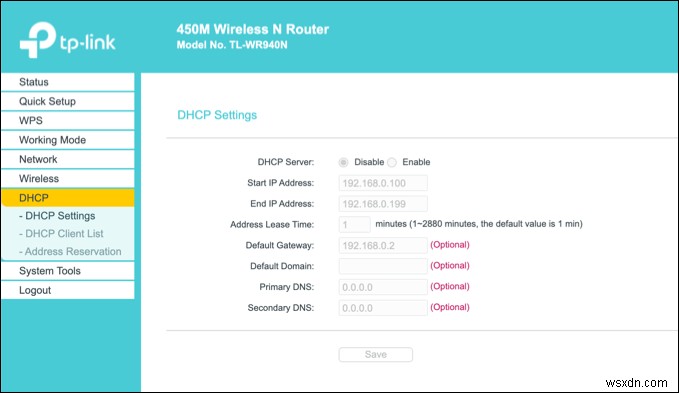Open the Address Reservation submenu entry
This screenshot has width=679, height=393.
(70, 251)
